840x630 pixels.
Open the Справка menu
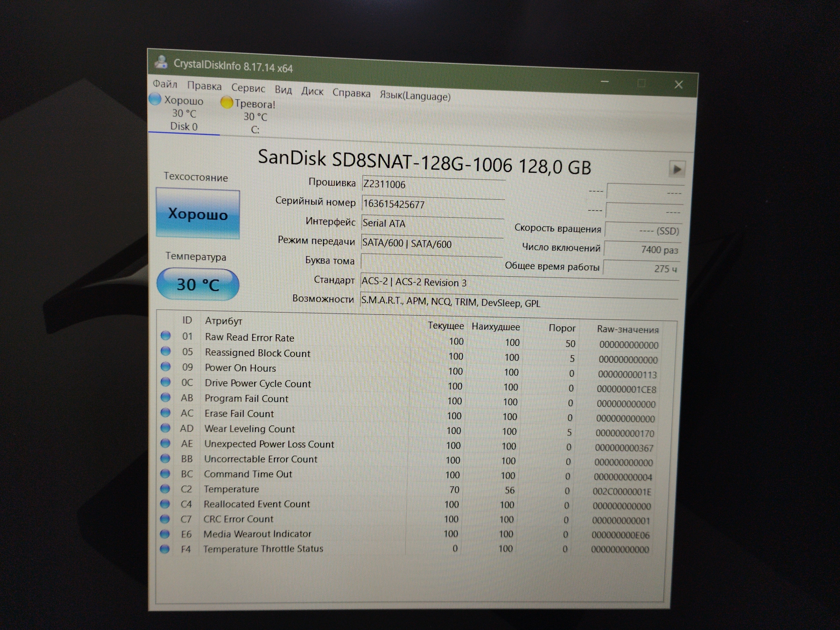point(351,93)
